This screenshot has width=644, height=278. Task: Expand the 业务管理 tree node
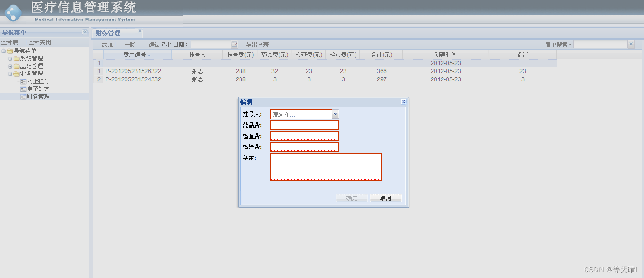10,73
